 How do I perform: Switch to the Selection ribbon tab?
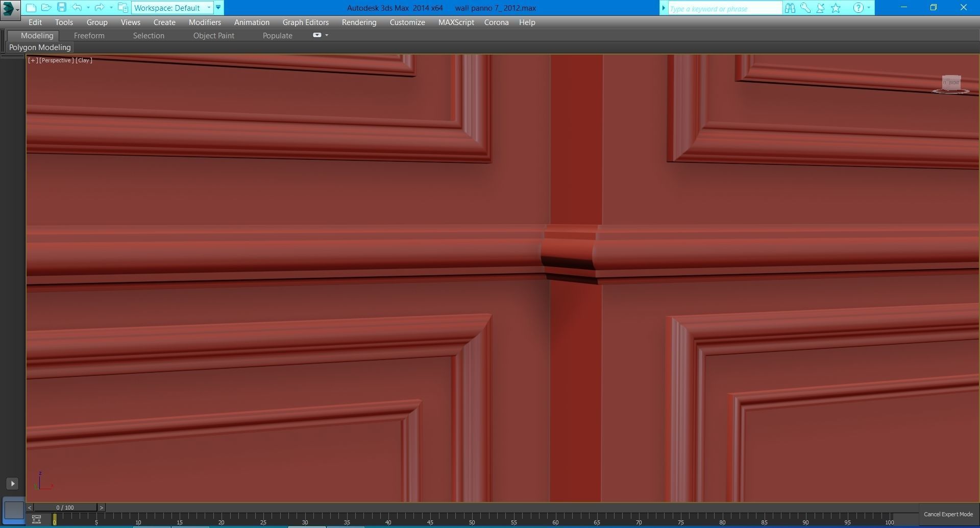point(149,35)
